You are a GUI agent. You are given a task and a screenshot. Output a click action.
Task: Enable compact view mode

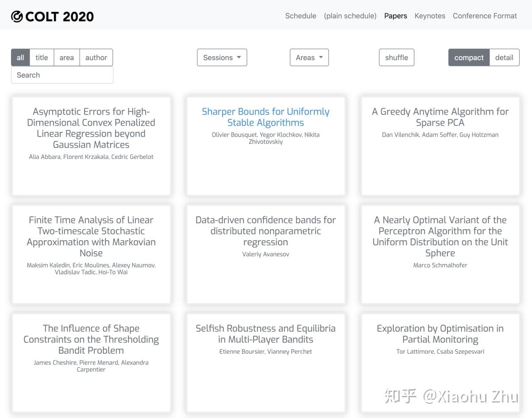coord(469,58)
